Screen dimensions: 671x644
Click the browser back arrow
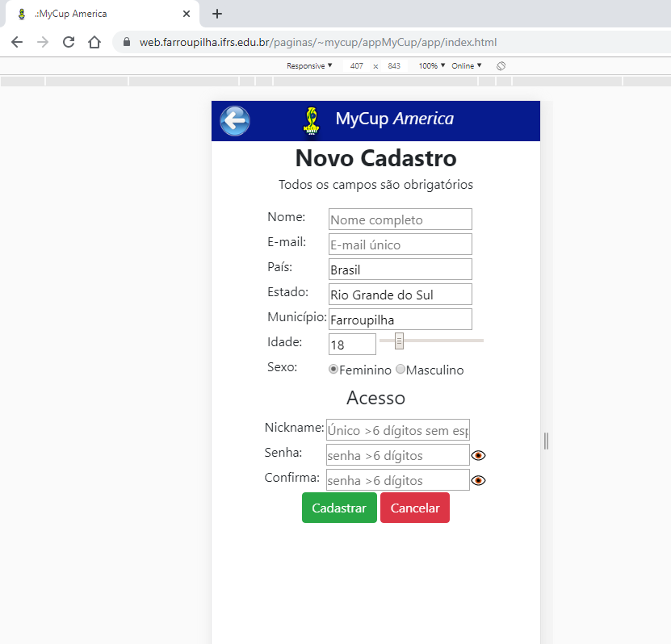(x=17, y=42)
